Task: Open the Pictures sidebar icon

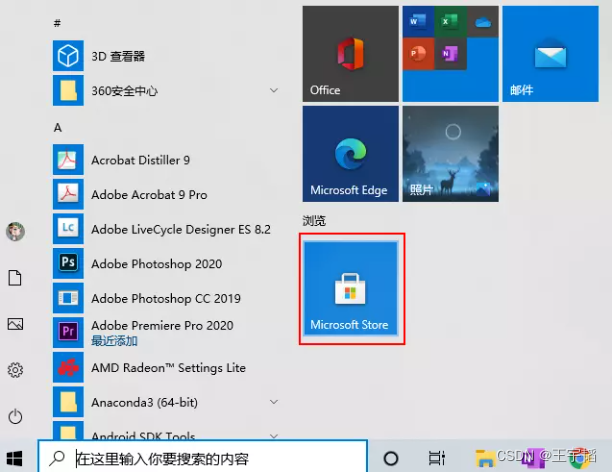Action: (15, 324)
